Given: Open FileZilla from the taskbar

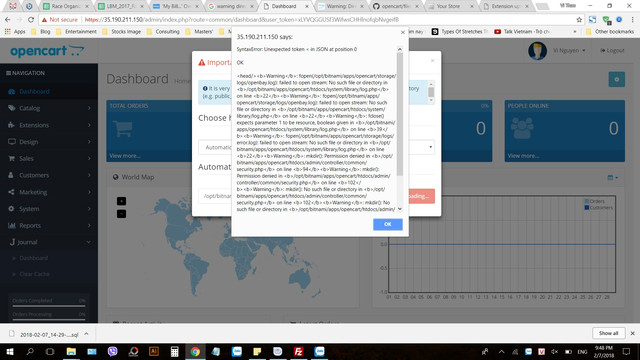Looking at the screenshot, I should coord(298,351).
